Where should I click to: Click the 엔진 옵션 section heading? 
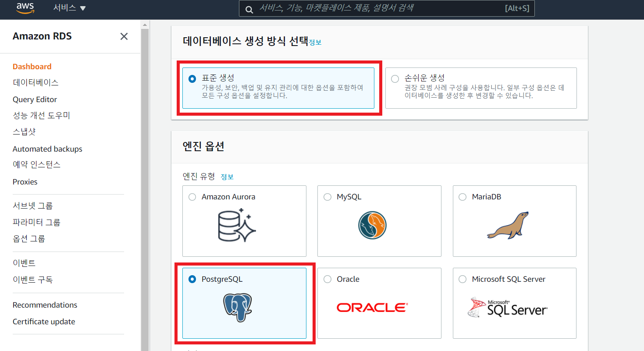click(203, 146)
